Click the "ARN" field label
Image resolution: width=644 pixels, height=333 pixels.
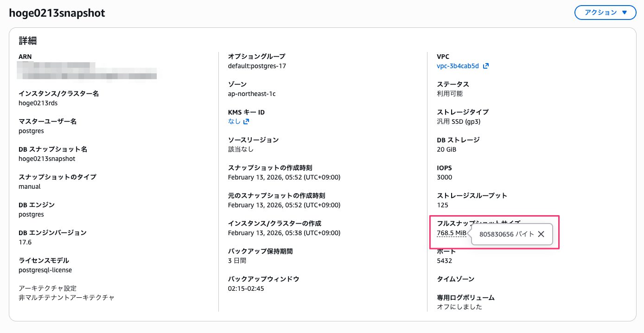click(x=25, y=57)
